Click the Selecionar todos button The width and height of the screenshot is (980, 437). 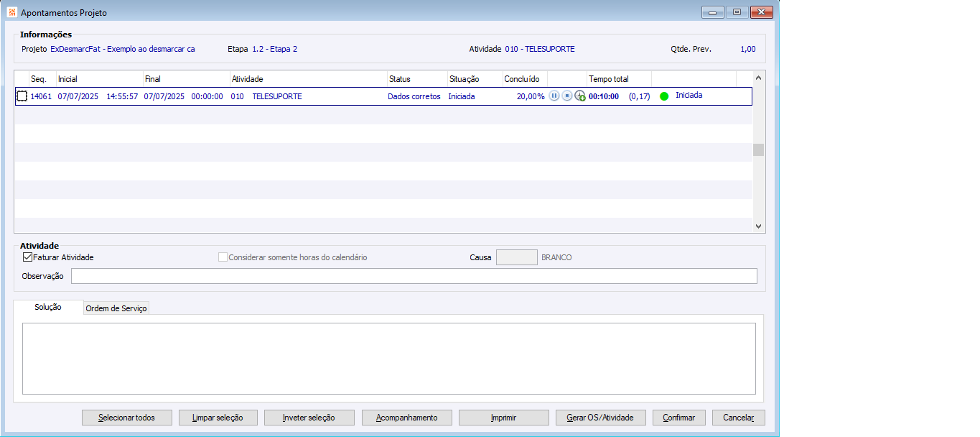click(127, 418)
